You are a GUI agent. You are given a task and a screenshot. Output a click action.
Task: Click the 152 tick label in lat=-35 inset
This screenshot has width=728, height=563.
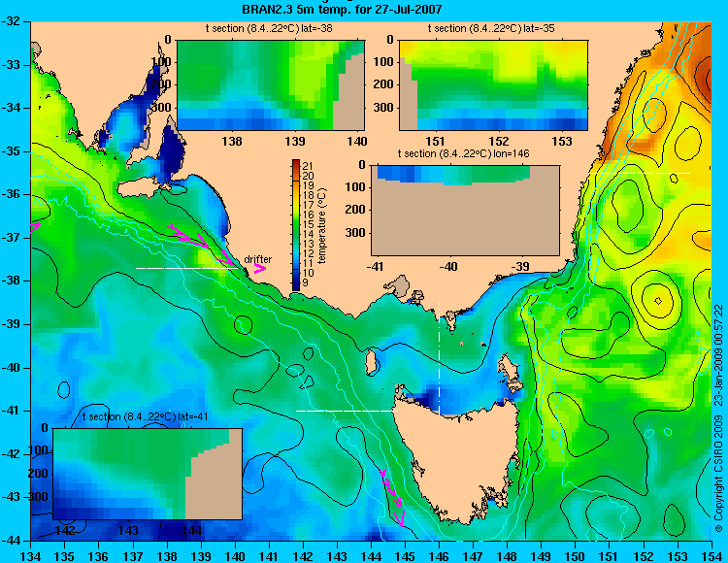pos(499,141)
